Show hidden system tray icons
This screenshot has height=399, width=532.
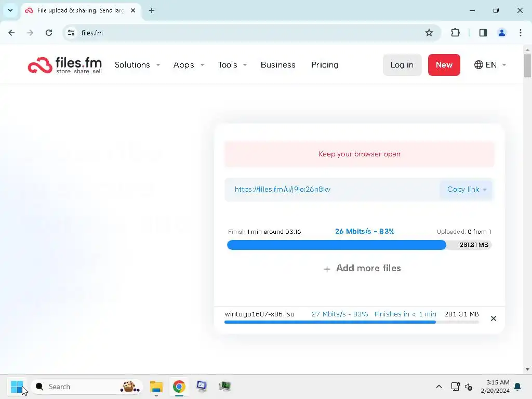pyautogui.click(x=438, y=387)
